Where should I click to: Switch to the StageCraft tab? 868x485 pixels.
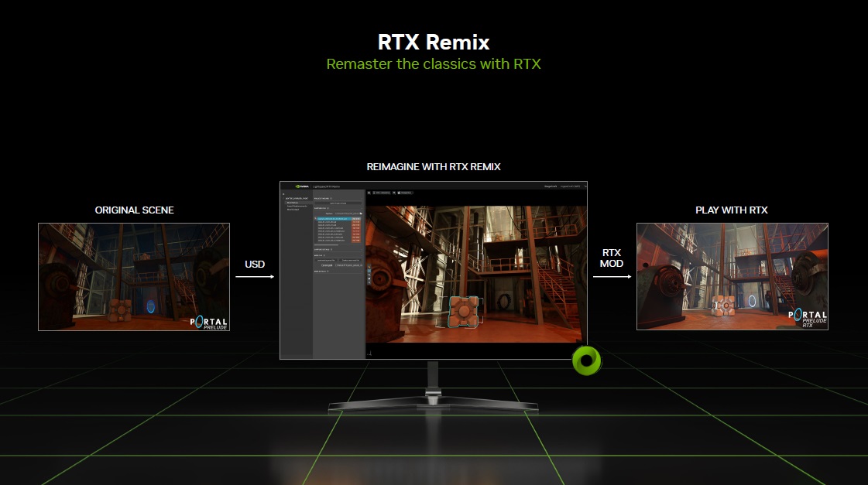551,186
